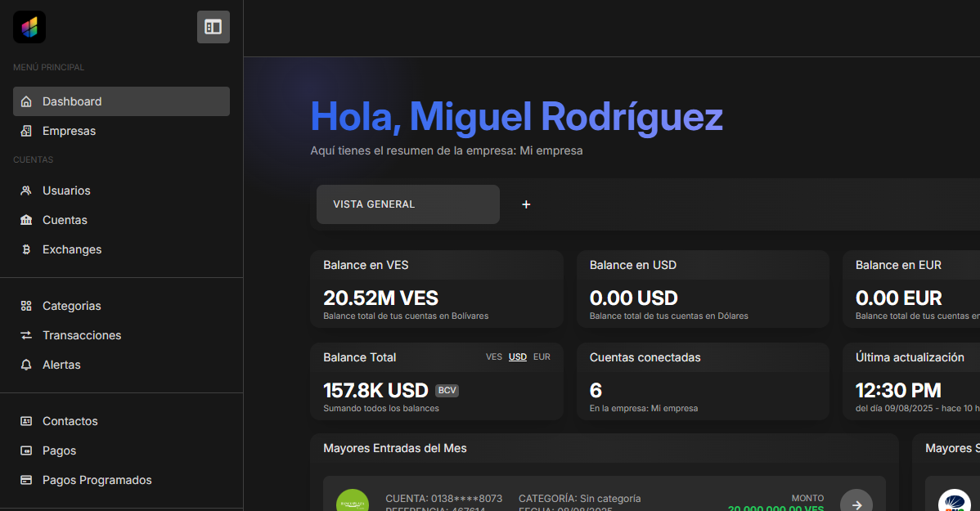Click the company summary subtitle text
980x511 pixels.
(447, 150)
